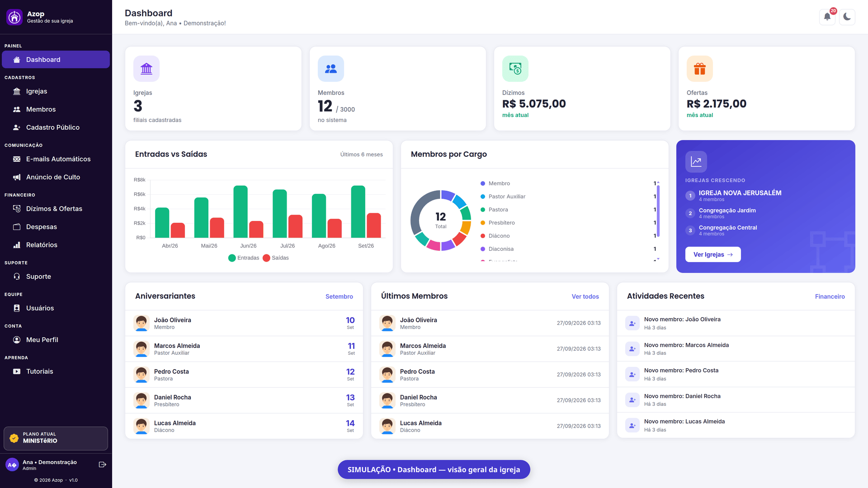Open Anúncio de Culto in sidebar
The width and height of the screenshot is (868, 488).
pyautogui.click(x=56, y=177)
